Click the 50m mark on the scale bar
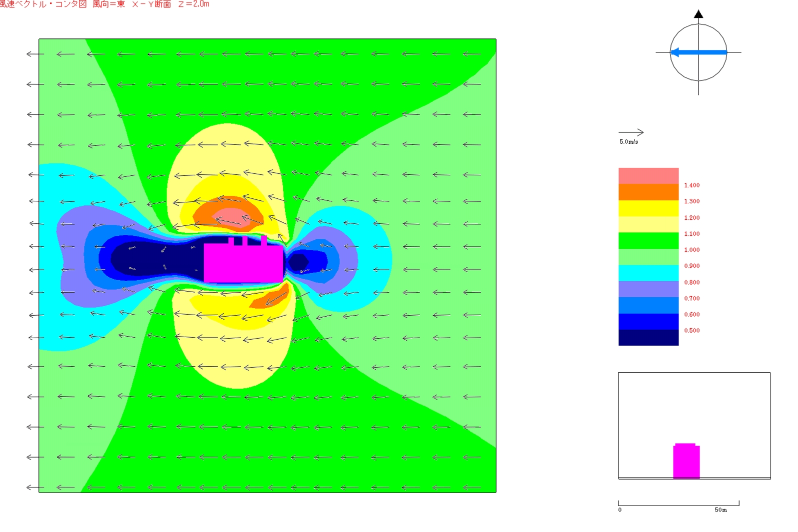Image resolution: width=798 pixels, height=532 pixels. [x=720, y=510]
